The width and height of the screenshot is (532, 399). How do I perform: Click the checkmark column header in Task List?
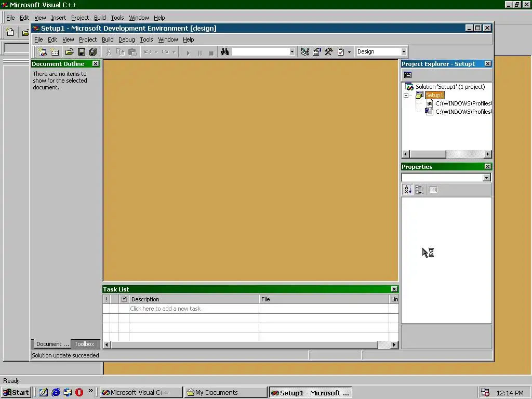(124, 299)
